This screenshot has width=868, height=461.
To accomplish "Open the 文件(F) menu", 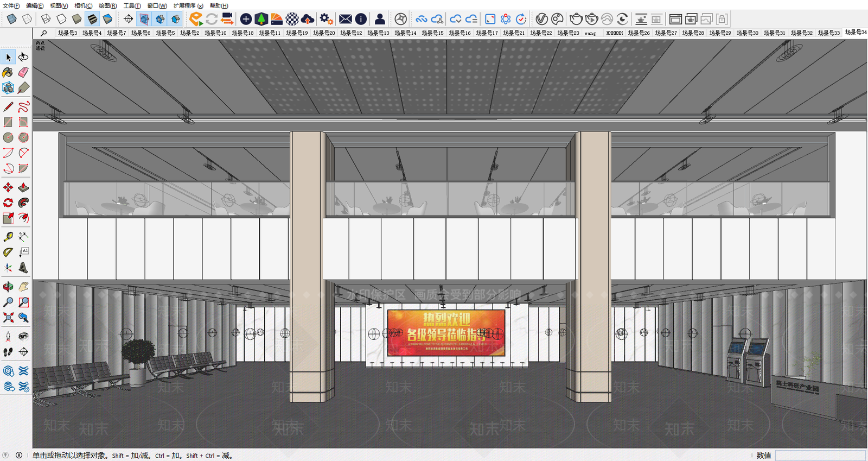I will [x=11, y=5].
